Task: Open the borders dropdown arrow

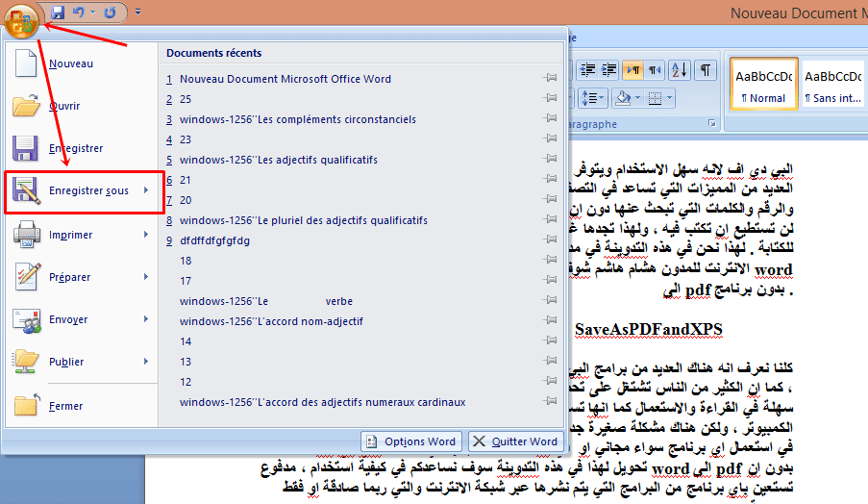Action: 670,98
